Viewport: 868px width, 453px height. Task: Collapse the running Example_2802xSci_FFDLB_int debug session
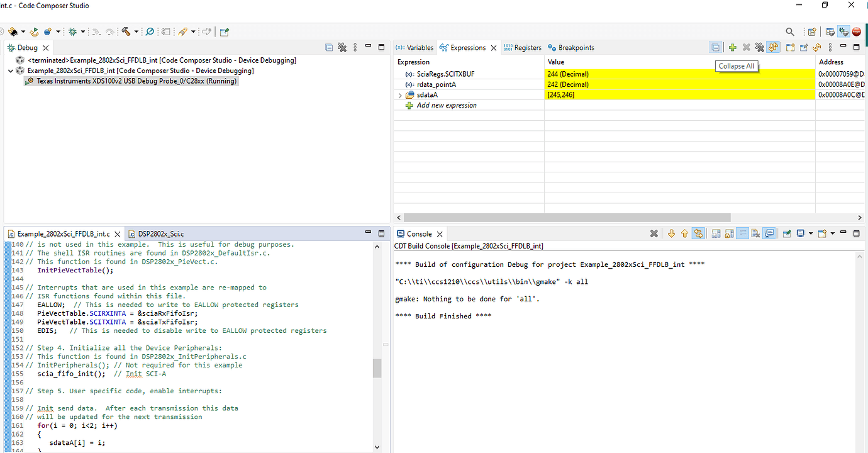pos(11,70)
